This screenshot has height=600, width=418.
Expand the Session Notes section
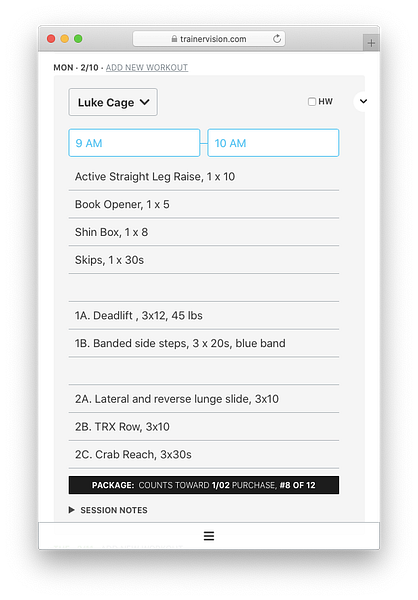click(108, 510)
